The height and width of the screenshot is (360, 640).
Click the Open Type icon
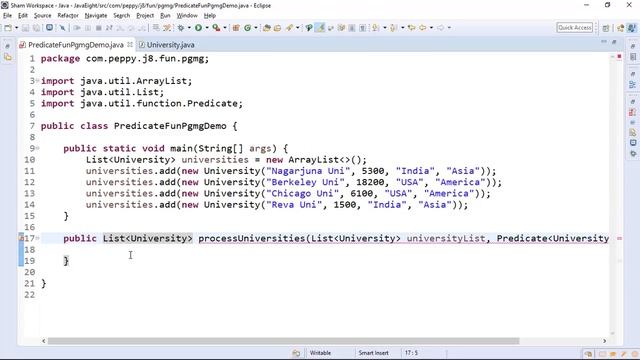tap(267, 28)
